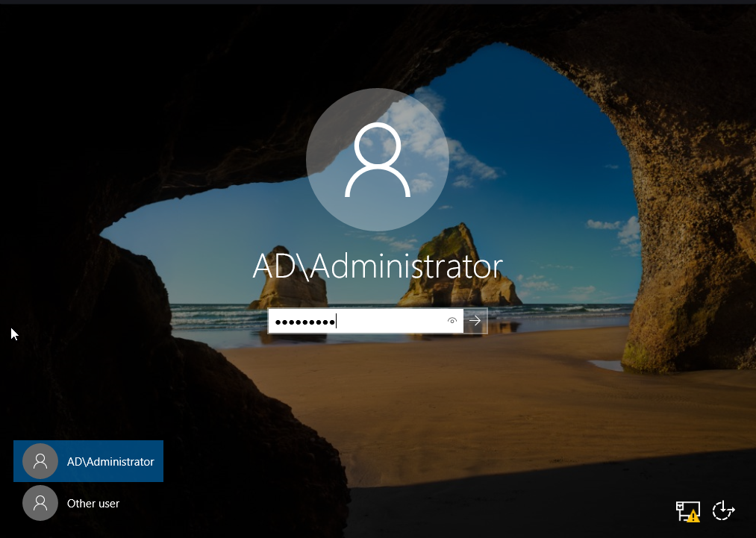This screenshot has width=756, height=538.
Task: Open the network status icon
Action: 688,510
